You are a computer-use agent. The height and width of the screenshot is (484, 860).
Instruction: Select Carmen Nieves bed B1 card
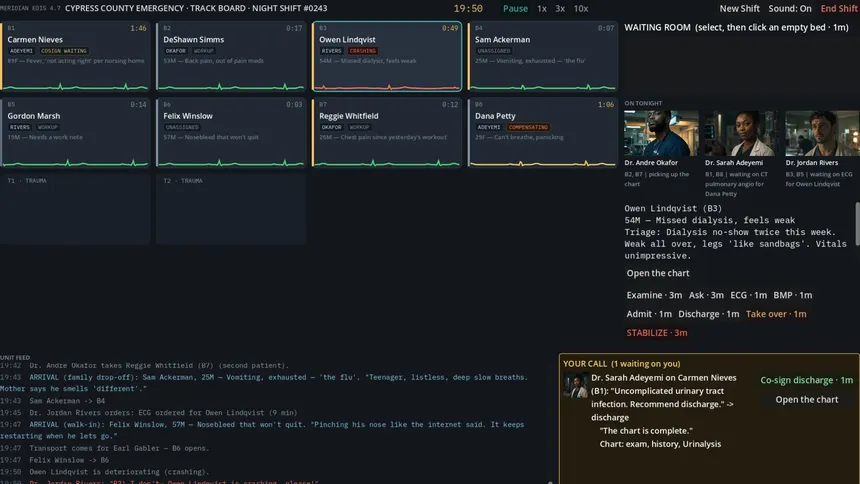[x=75, y=56]
